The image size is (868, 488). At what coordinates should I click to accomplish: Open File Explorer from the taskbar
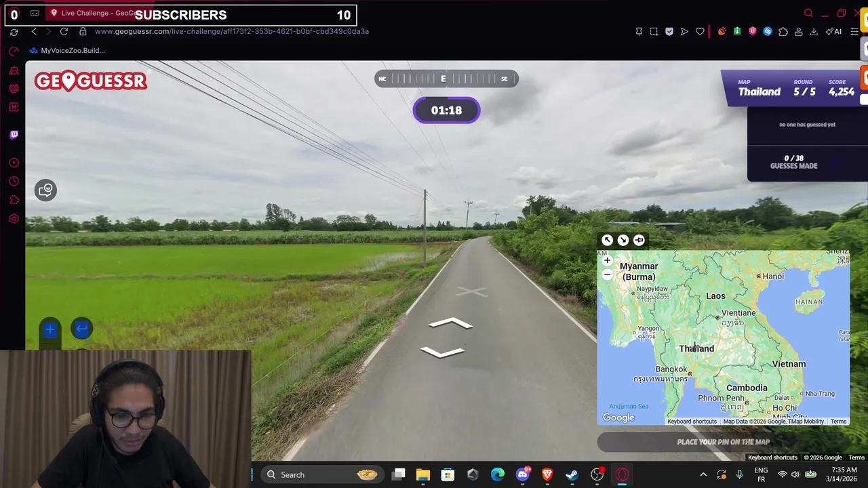coord(423,474)
